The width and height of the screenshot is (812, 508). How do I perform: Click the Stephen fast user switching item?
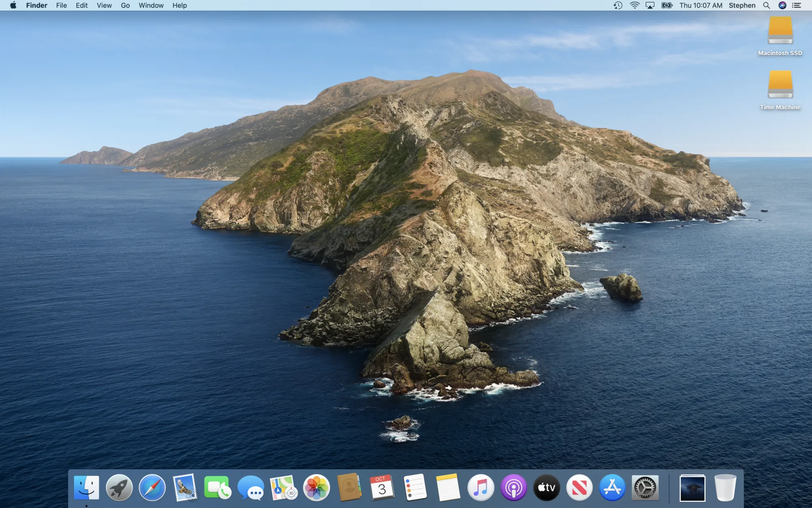point(742,5)
